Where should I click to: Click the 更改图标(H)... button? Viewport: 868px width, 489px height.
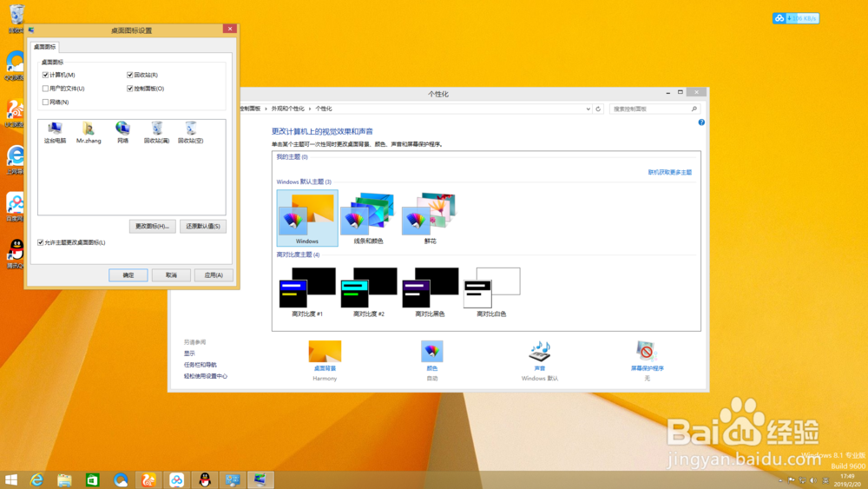(152, 226)
